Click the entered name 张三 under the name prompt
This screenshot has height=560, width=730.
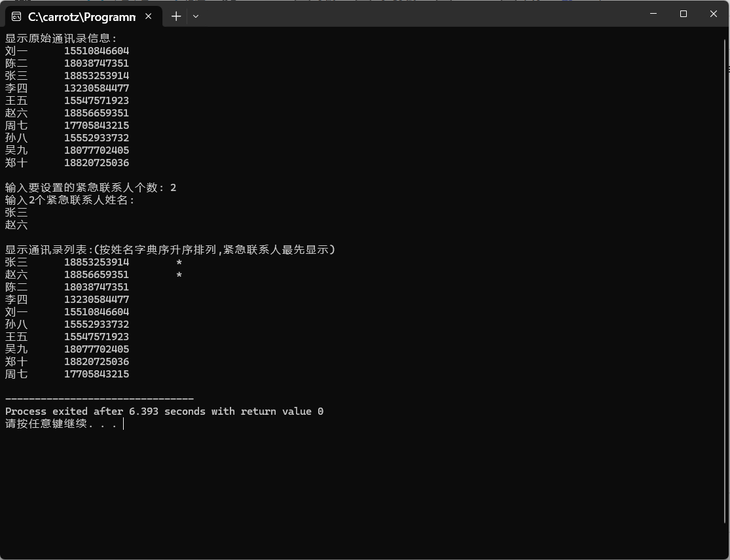(x=16, y=213)
